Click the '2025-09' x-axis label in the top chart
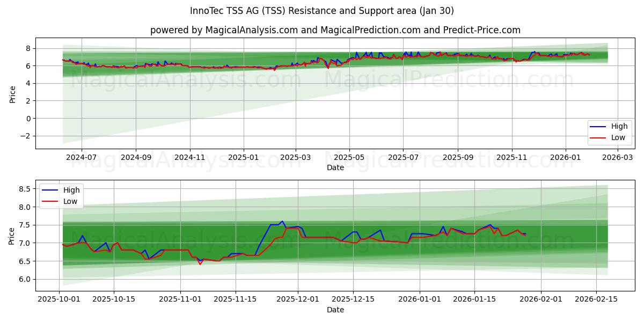This screenshot has height=322, width=644. 458,158
